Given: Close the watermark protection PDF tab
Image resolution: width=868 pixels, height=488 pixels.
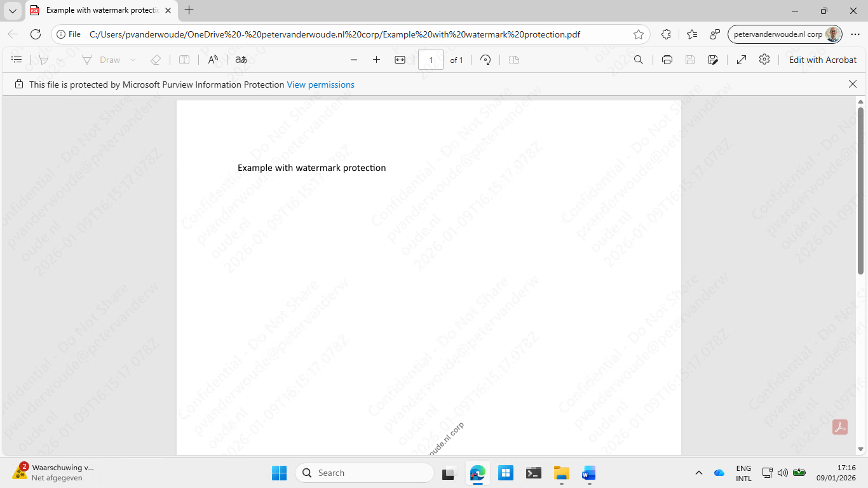Looking at the screenshot, I should tap(168, 11).
